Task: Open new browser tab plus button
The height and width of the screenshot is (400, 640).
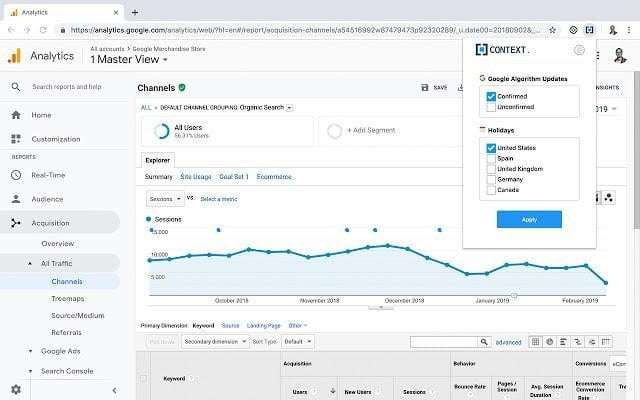Action: (135, 12)
